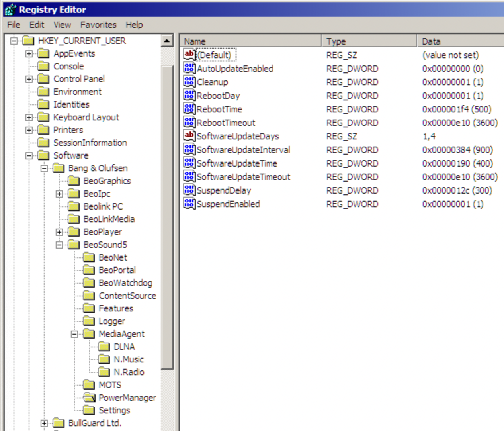
Task: Expand the BeoPlayer key
Action: 59,232
